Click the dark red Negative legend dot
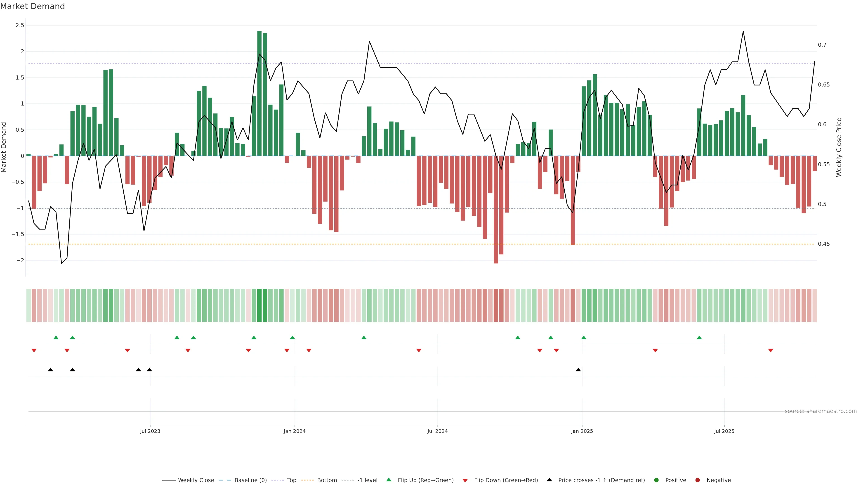This screenshot has height=488, width=868. click(x=698, y=480)
